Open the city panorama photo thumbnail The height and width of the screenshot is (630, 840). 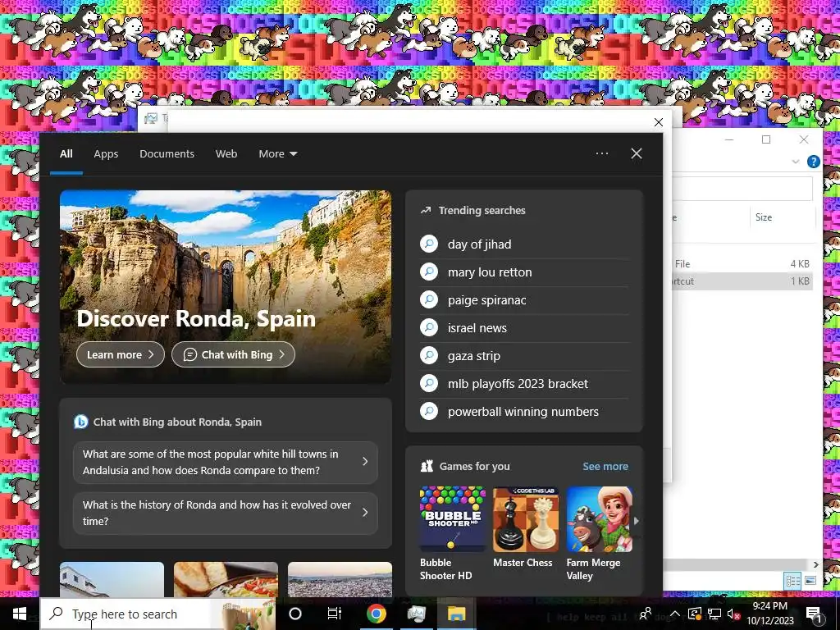(x=340, y=580)
